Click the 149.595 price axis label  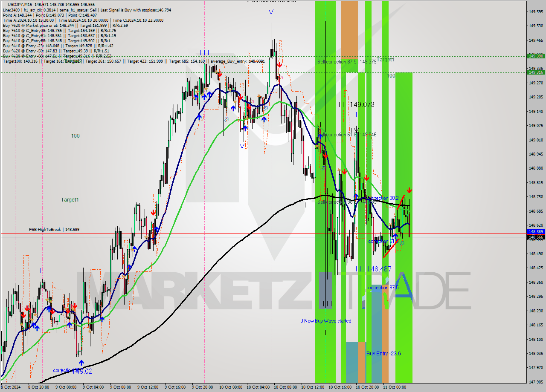tap(535, 12)
